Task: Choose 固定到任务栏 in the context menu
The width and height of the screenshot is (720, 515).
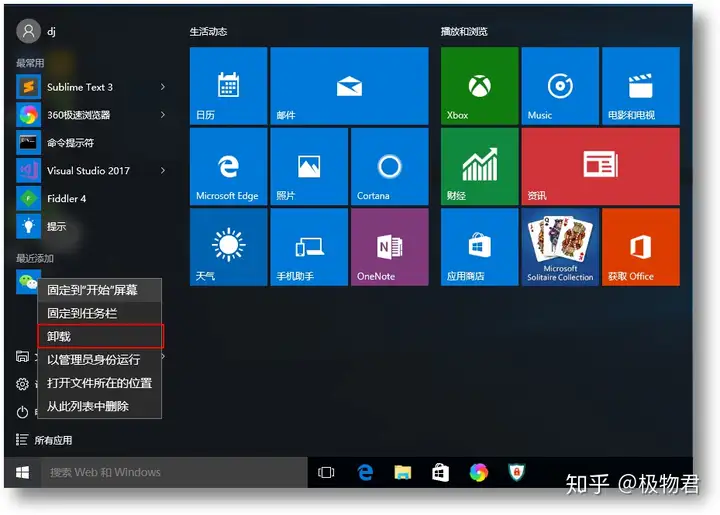Action: pos(100,313)
